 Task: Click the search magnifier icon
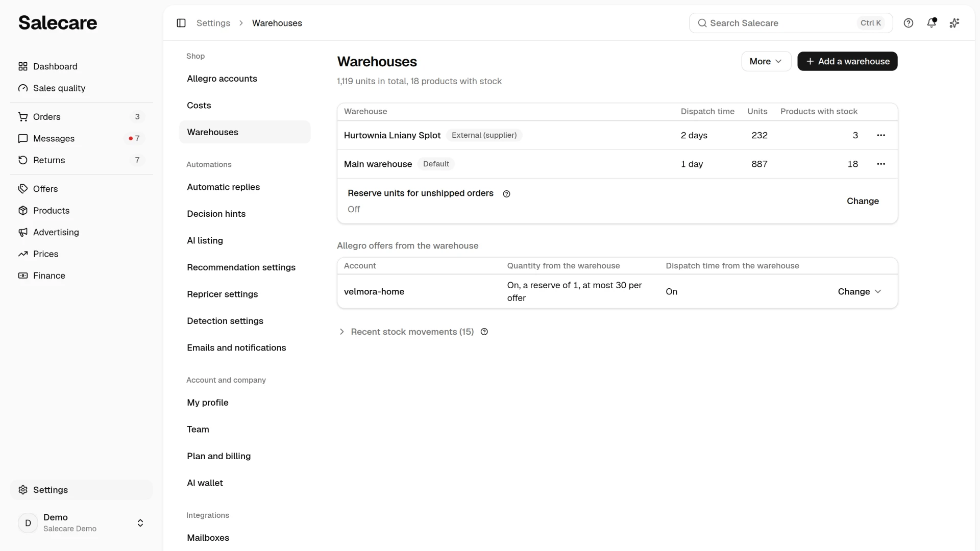[x=702, y=23]
